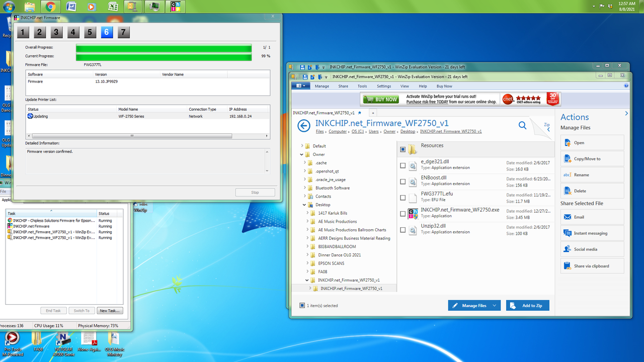Launch Excel from the taskbar

[x=113, y=7]
